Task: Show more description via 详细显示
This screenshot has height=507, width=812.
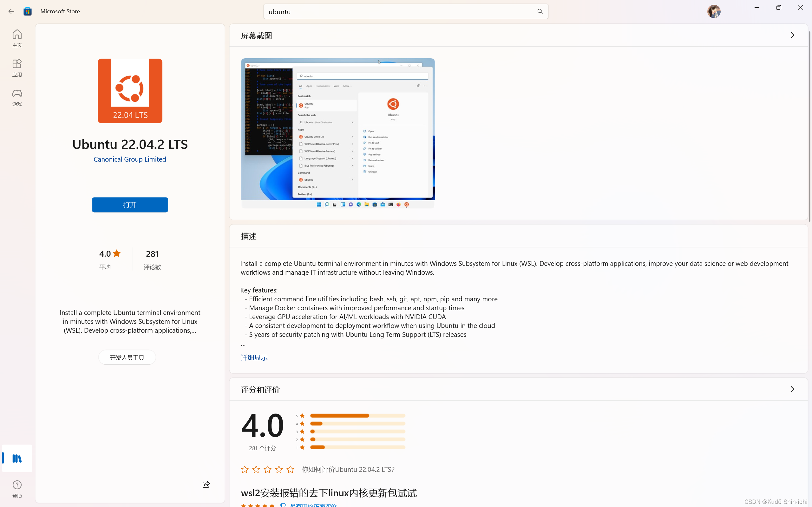Action: coord(254,357)
